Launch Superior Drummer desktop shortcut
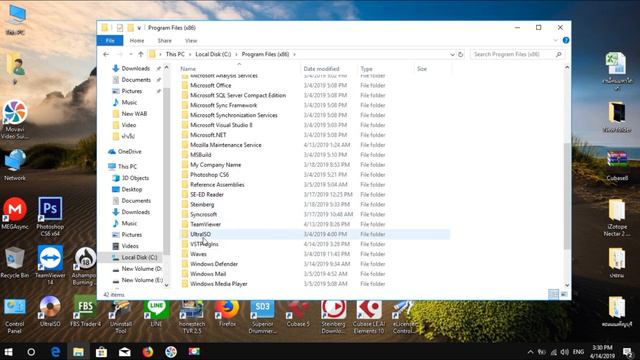Screen dimensions: 640x360 coord(262,317)
